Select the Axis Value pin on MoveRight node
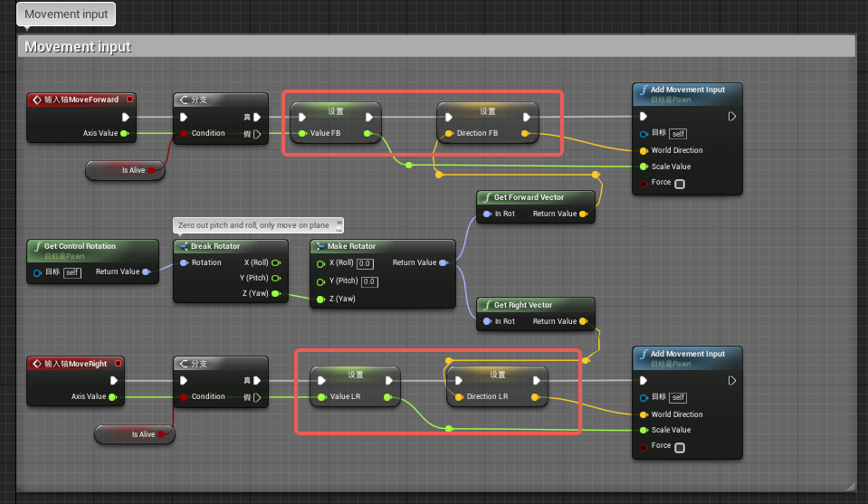This screenshot has height=504, width=868. (113, 396)
